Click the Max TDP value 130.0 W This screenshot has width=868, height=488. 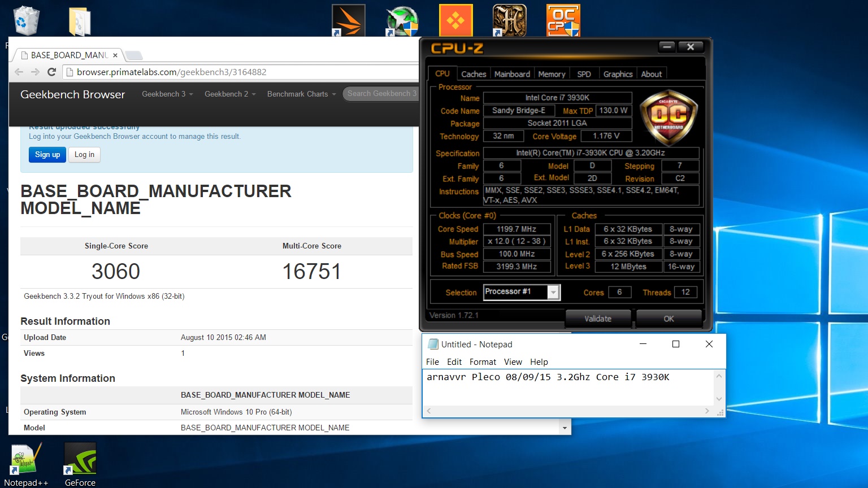[613, 110]
